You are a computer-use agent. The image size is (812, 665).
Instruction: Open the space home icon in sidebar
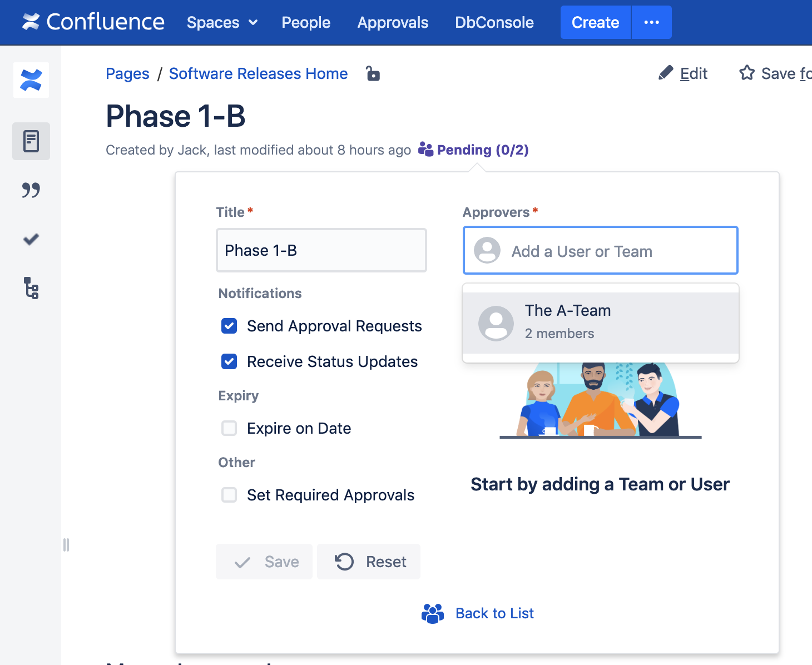point(31,80)
